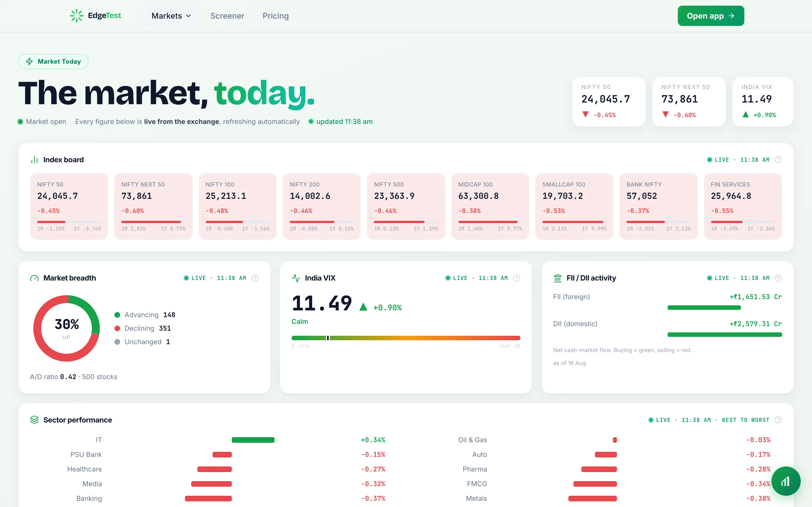Image resolution: width=812 pixels, height=507 pixels.
Task: Click the India VIX help question icon
Action: (x=517, y=278)
